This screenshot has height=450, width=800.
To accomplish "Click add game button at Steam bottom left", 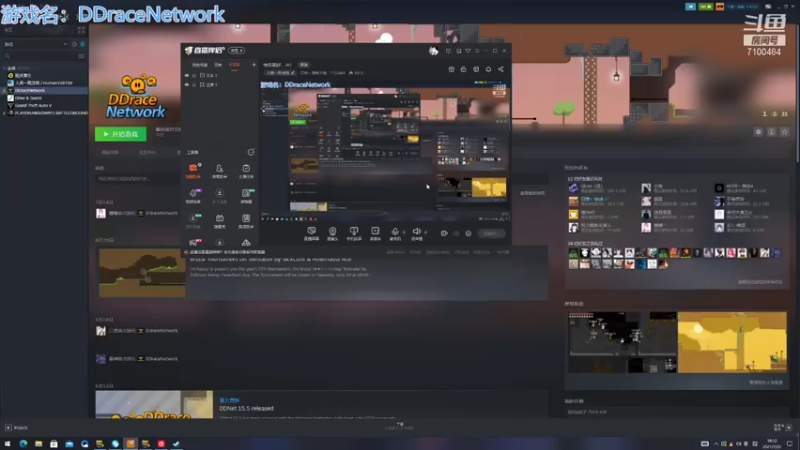I will click(16, 428).
